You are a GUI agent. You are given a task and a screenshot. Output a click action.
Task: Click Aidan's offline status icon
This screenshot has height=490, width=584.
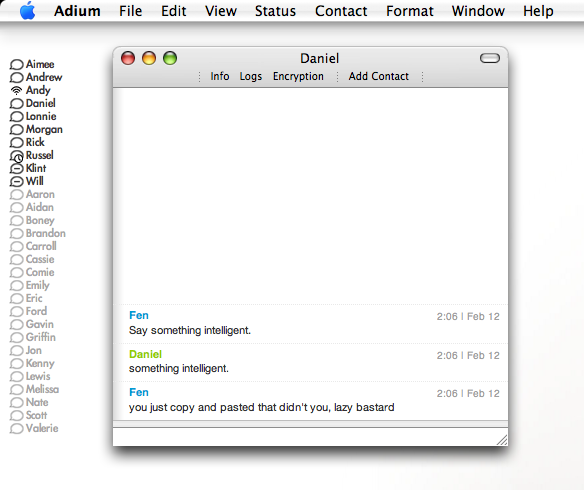point(16,208)
